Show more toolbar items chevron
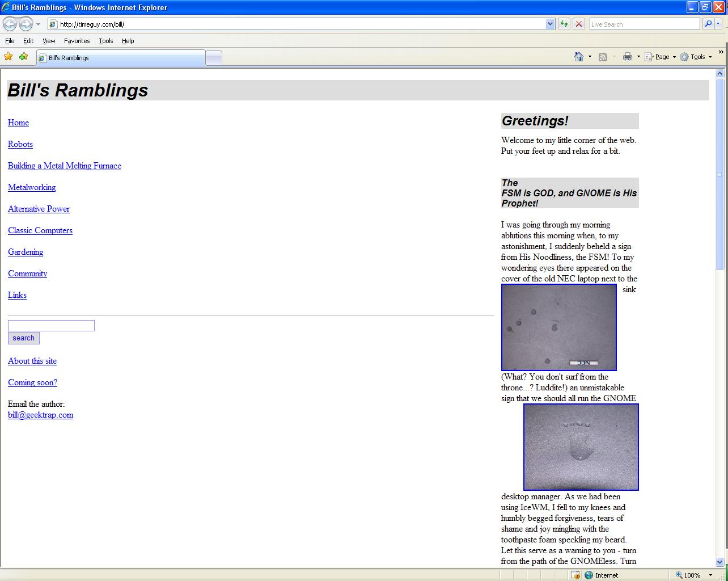 coord(721,53)
